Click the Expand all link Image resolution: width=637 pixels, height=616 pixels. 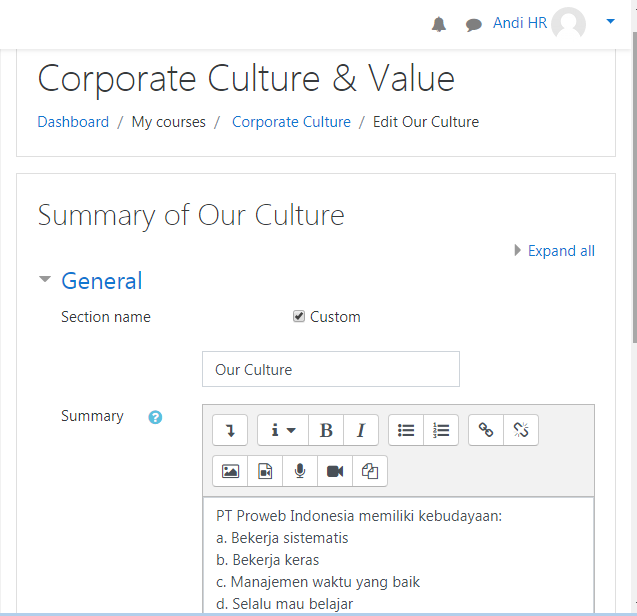[x=561, y=251]
